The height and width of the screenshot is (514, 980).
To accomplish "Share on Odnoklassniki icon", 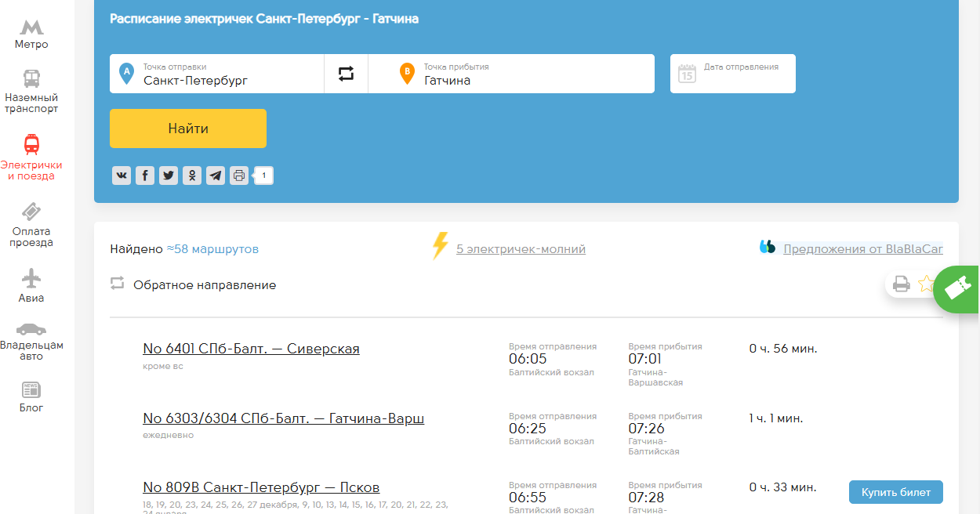I will [192, 176].
